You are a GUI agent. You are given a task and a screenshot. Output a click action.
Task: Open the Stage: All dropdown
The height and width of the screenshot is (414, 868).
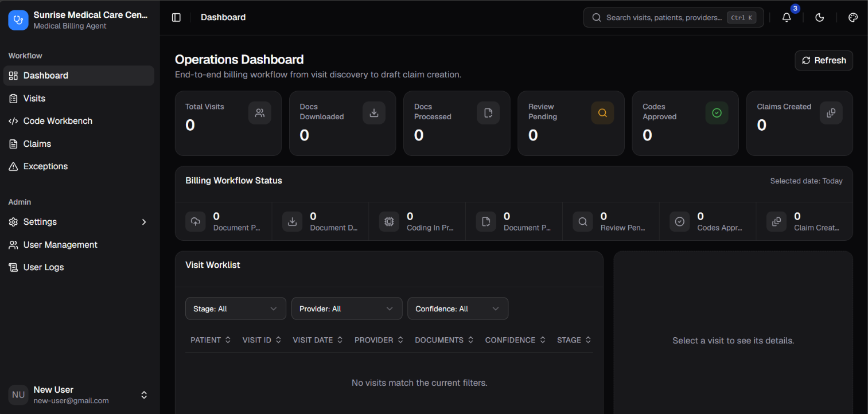[236, 308]
